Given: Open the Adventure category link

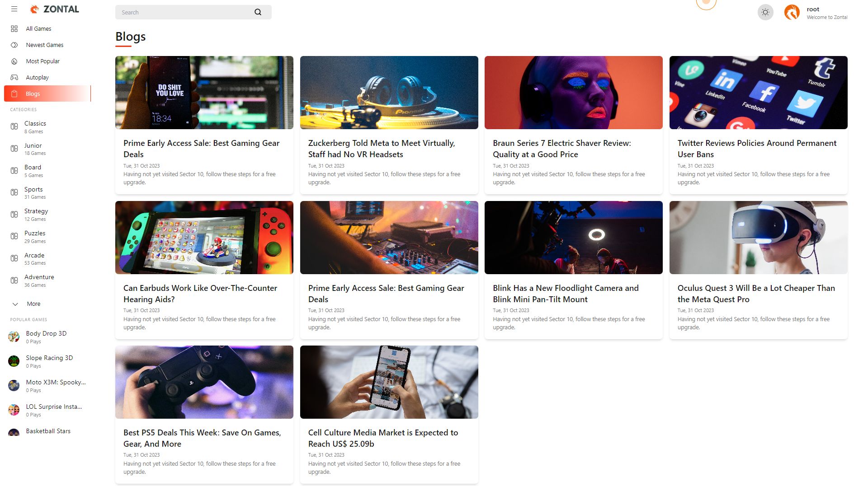Looking at the screenshot, I should pyautogui.click(x=39, y=277).
